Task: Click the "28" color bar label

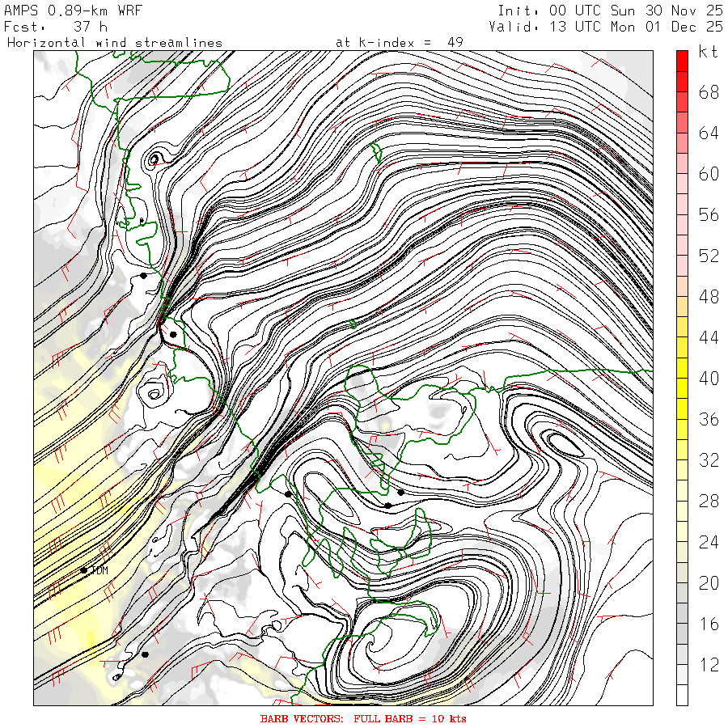Action: 709,502
